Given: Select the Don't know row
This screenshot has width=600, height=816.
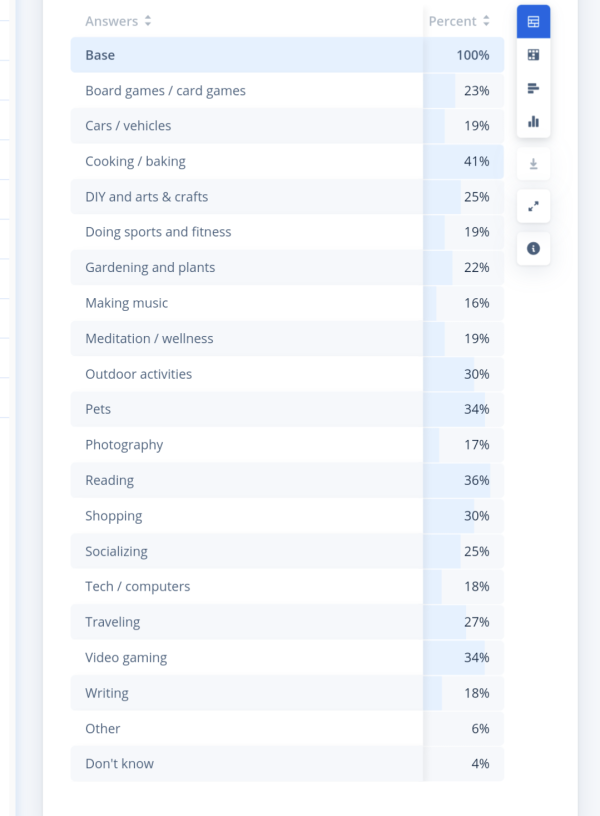Looking at the screenshot, I should 287,764.
